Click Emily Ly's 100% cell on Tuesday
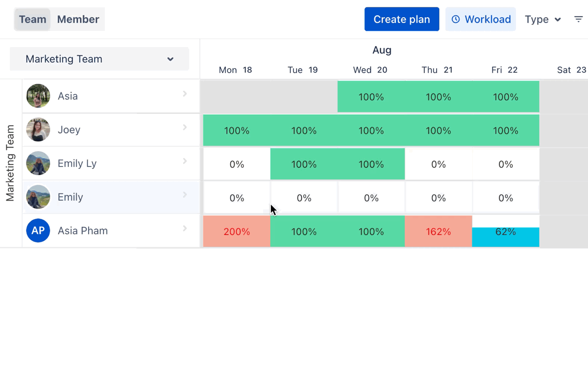The width and height of the screenshot is (588, 366). pos(304,164)
